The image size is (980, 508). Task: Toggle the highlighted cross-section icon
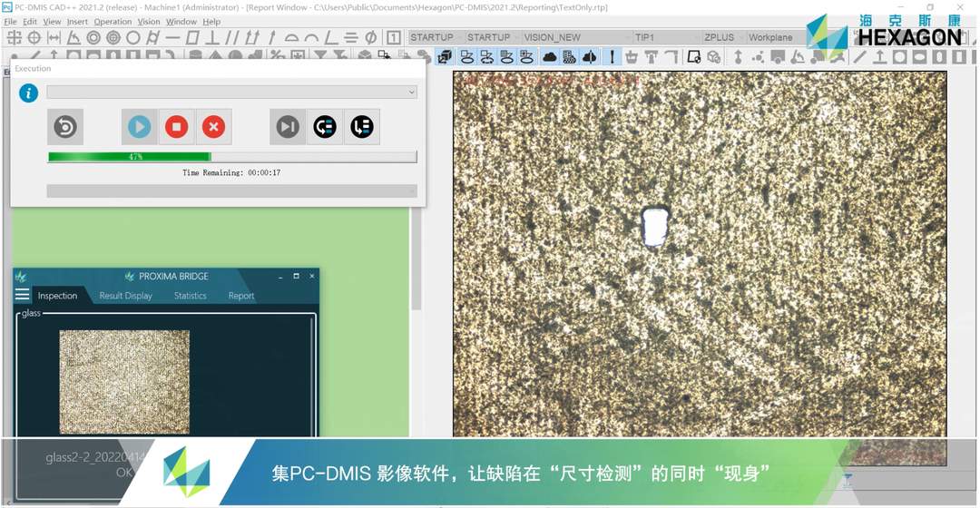(590, 57)
